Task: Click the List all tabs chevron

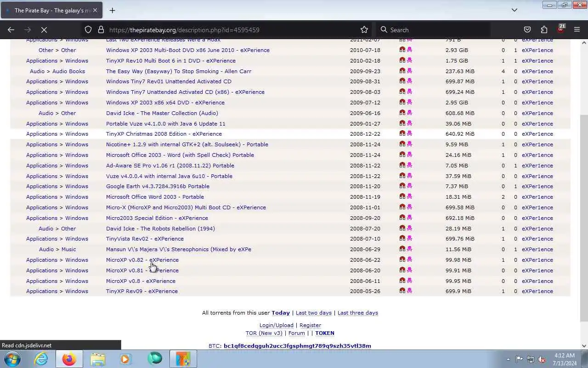Action: click(514, 10)
